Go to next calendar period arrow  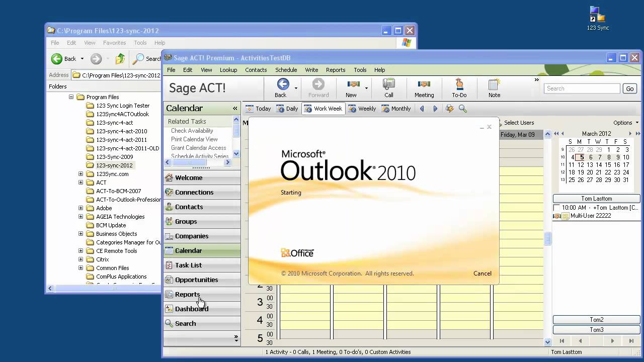[436, 109]
